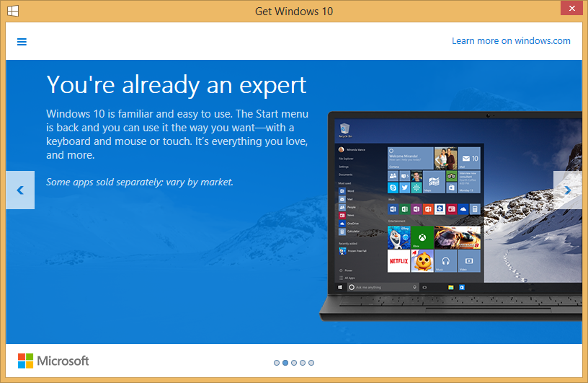The image size is (588, 383).
Task: Click the Netflix tile on the laptop screen
Action: (398, 261)
